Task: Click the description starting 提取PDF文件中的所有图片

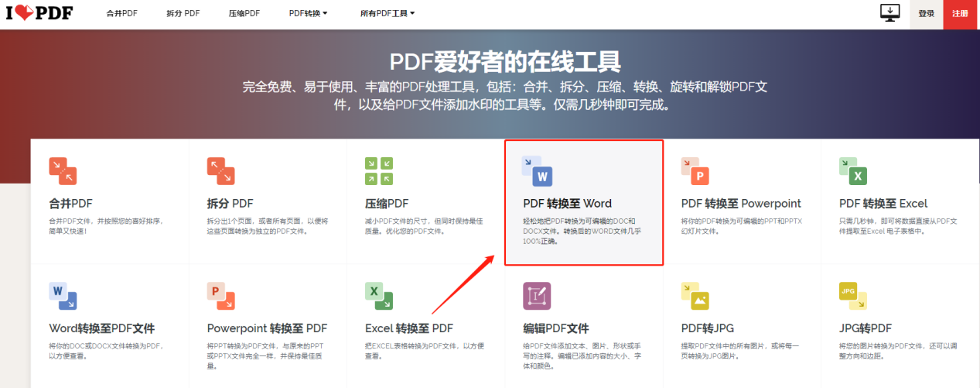Action: click(x=740, y=351)
